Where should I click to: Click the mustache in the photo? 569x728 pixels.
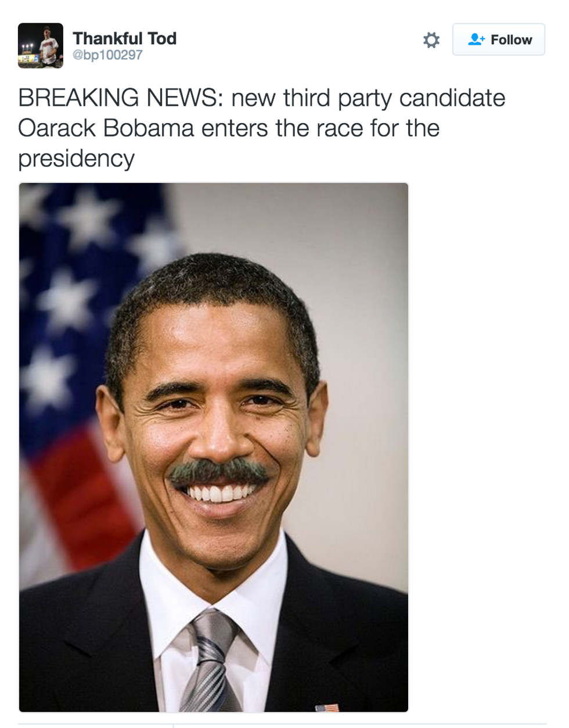(x=219, y=469)
